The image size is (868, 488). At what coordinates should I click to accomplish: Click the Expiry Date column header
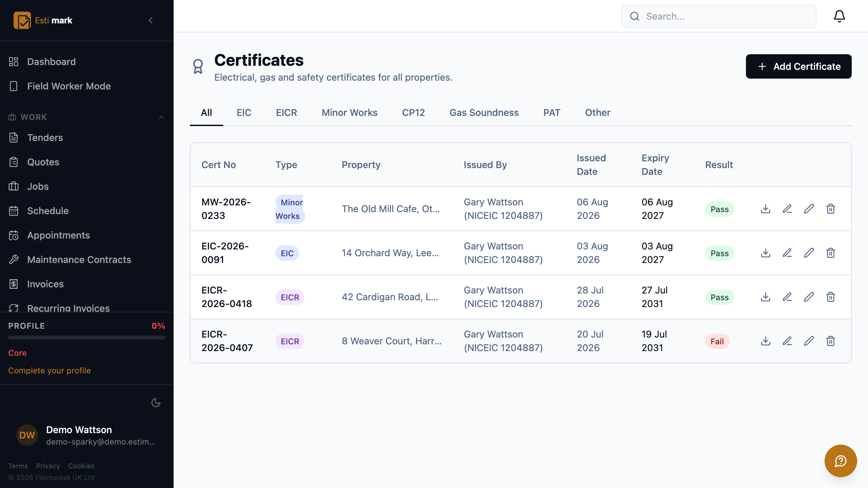coord(655,165)
